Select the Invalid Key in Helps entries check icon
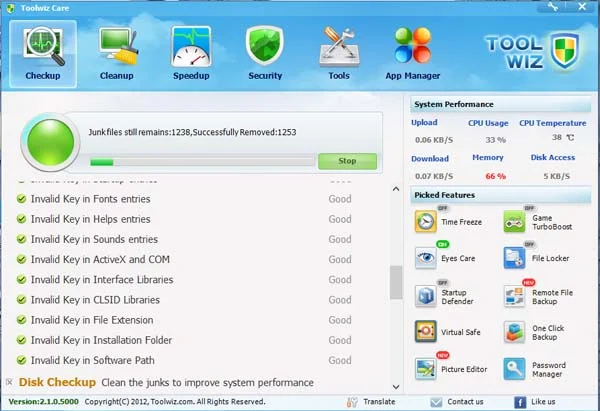Viewport: 600px width, 411px height. click(x=21, y=219)
